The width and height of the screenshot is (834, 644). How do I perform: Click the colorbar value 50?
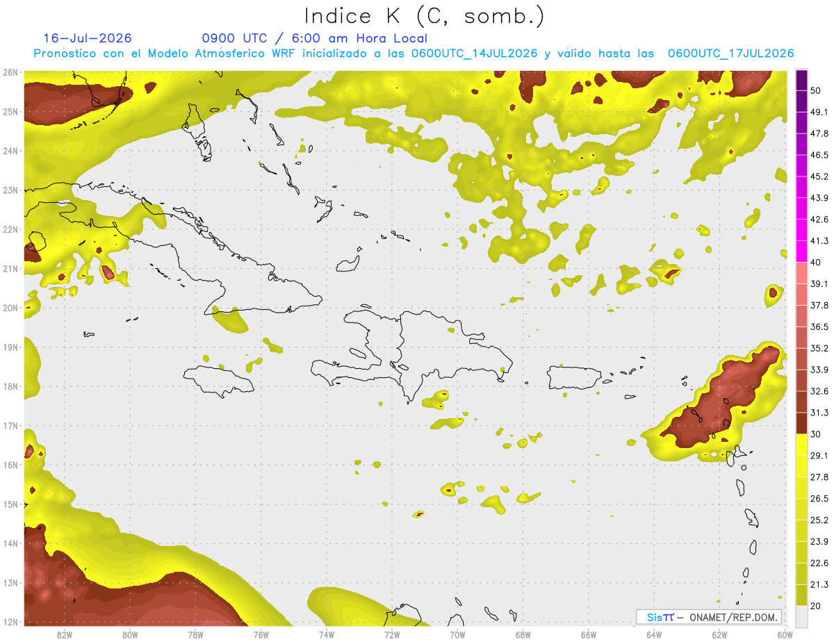click(817, 90)
